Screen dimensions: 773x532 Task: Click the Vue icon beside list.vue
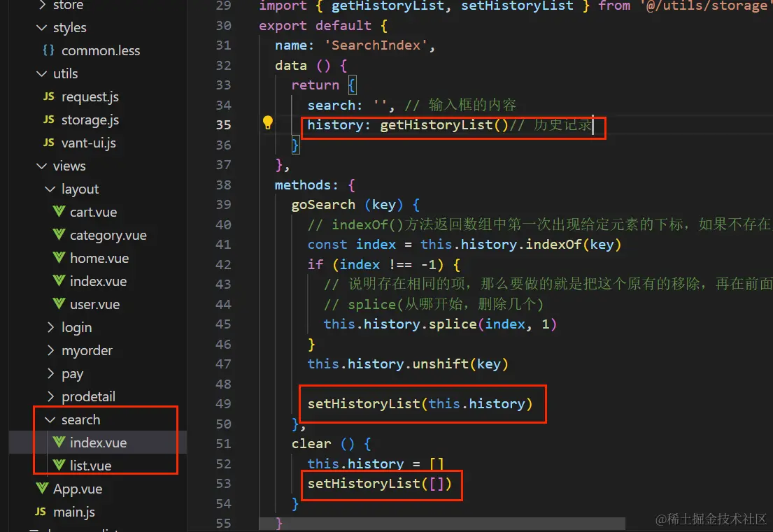(59, 465)
